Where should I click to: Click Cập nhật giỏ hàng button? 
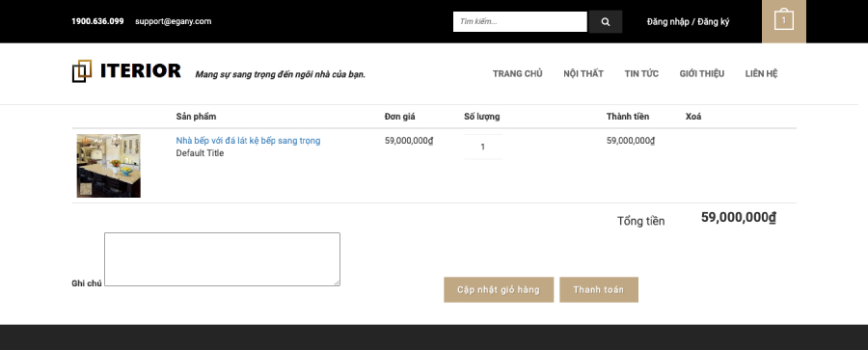point(499,289)
